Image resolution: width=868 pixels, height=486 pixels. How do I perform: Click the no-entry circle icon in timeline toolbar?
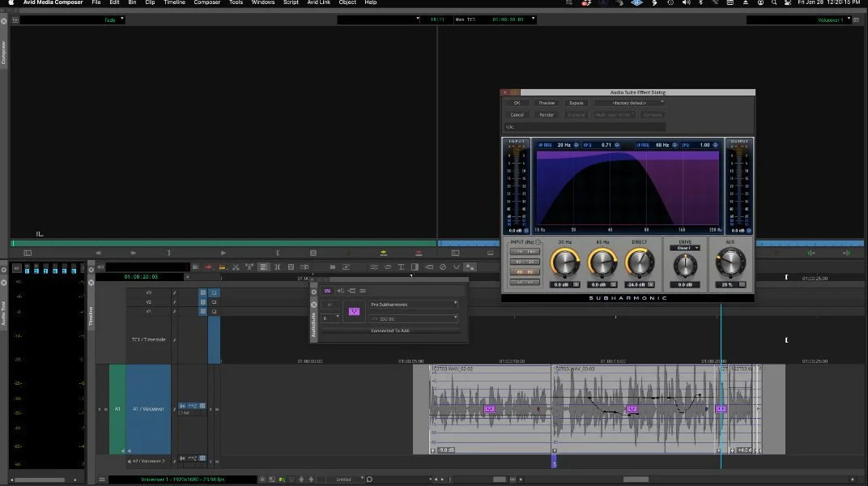click(443, 267)
